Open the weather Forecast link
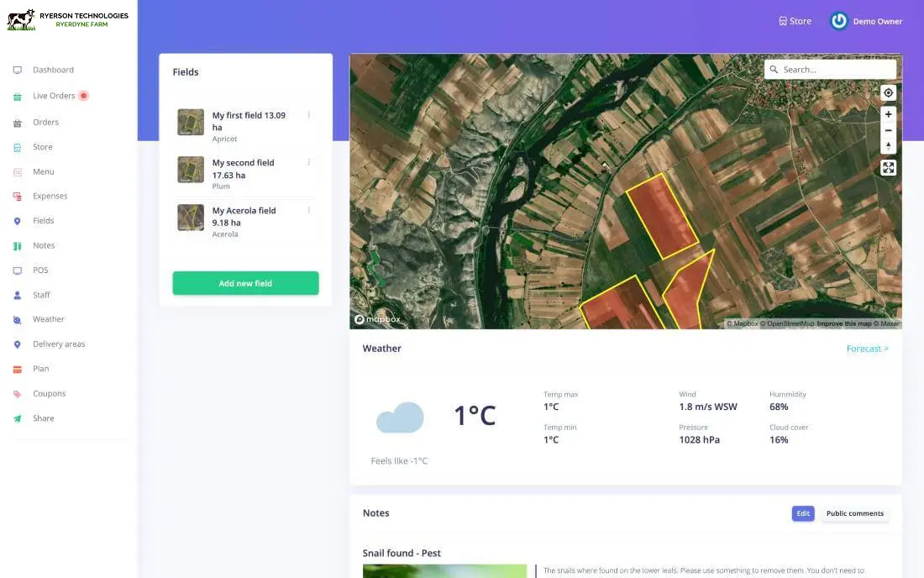Viewport: 924px width, 578px height. (867, 349)
